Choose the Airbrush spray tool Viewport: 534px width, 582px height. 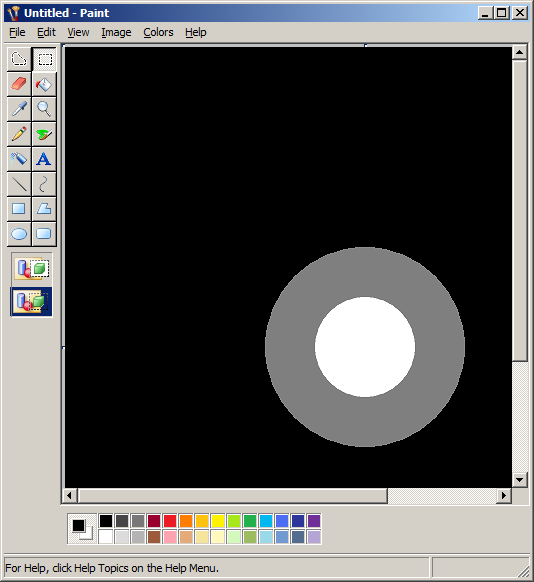coord(19,159)
